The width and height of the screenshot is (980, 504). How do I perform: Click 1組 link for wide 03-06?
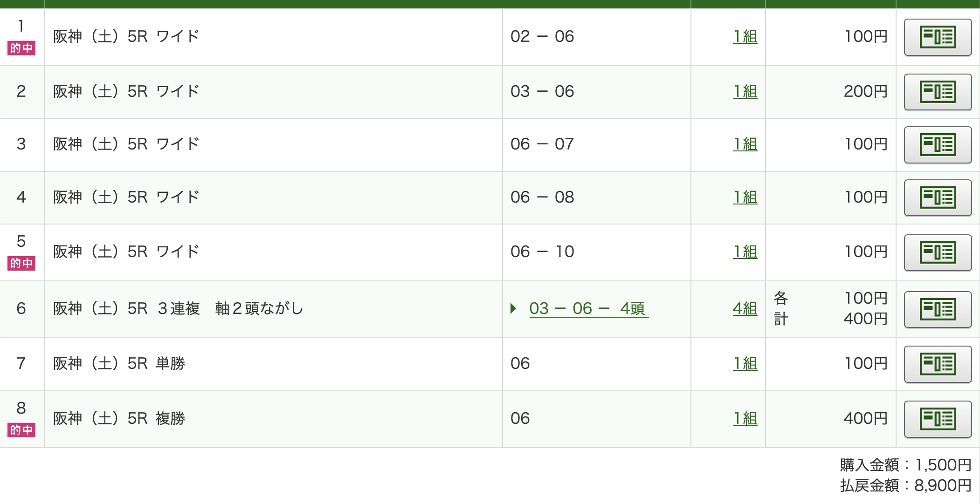pos(745,91)
